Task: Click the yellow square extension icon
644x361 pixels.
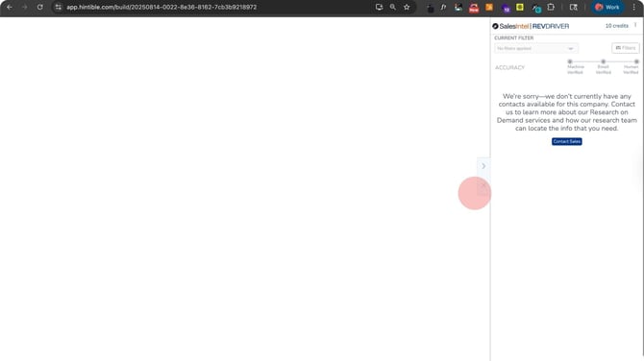Action: [520, 7]
